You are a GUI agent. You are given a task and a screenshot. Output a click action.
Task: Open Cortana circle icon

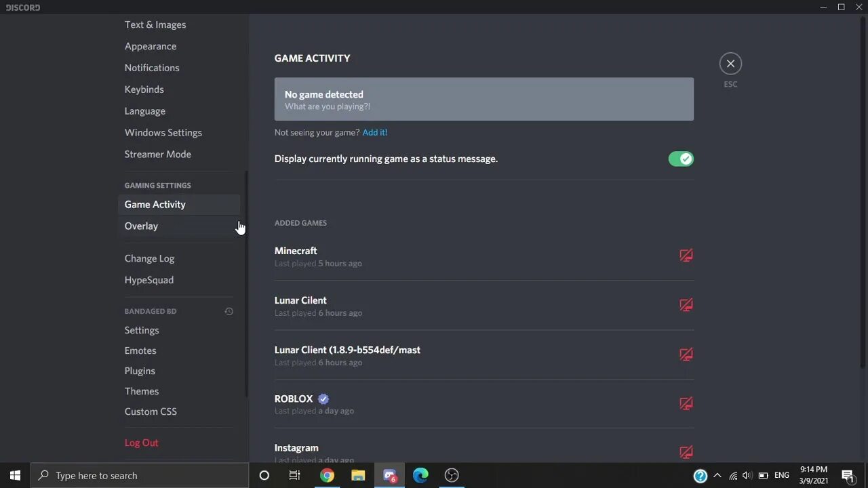(x=264, y=475)
